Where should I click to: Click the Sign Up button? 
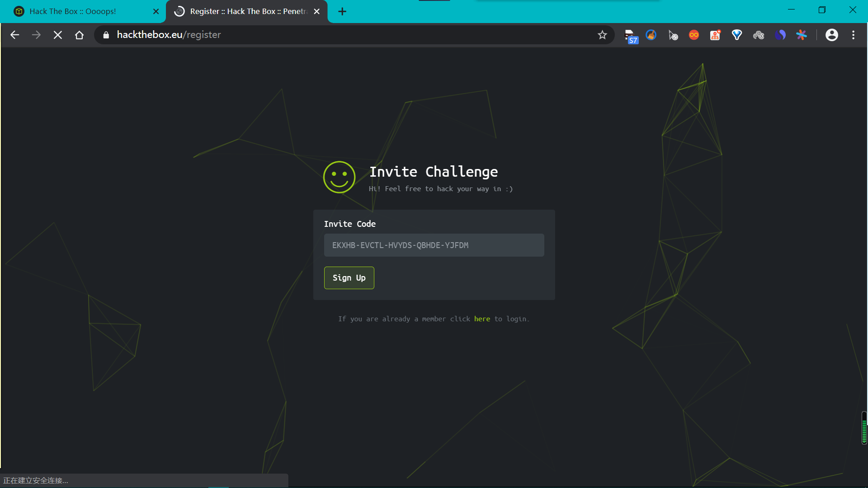click(349, 277)
